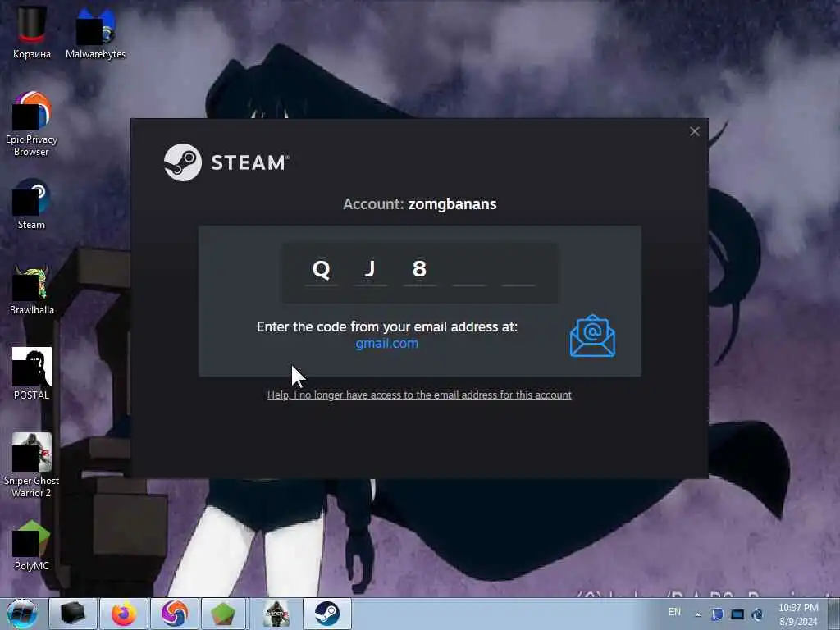Open the POSTAL desktop shortcut

(32, 373)
